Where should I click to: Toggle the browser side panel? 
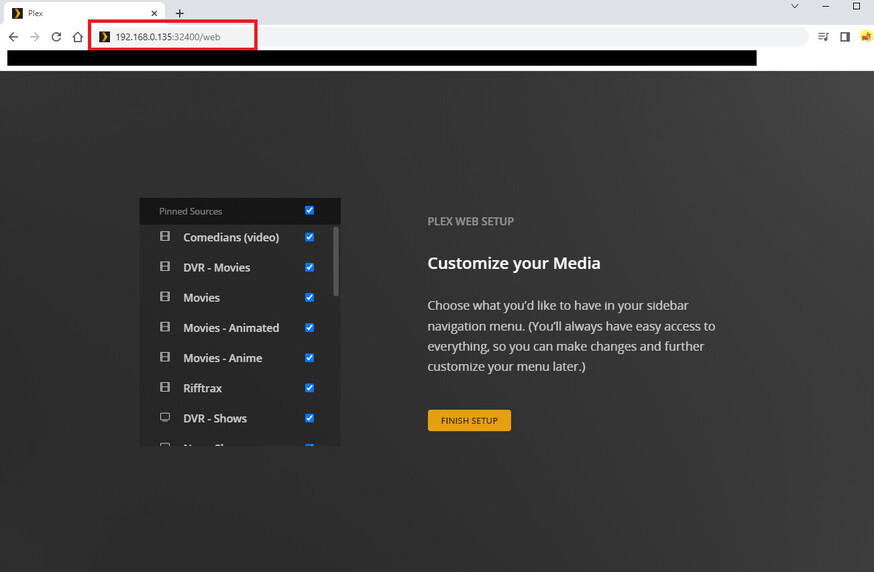845,37
